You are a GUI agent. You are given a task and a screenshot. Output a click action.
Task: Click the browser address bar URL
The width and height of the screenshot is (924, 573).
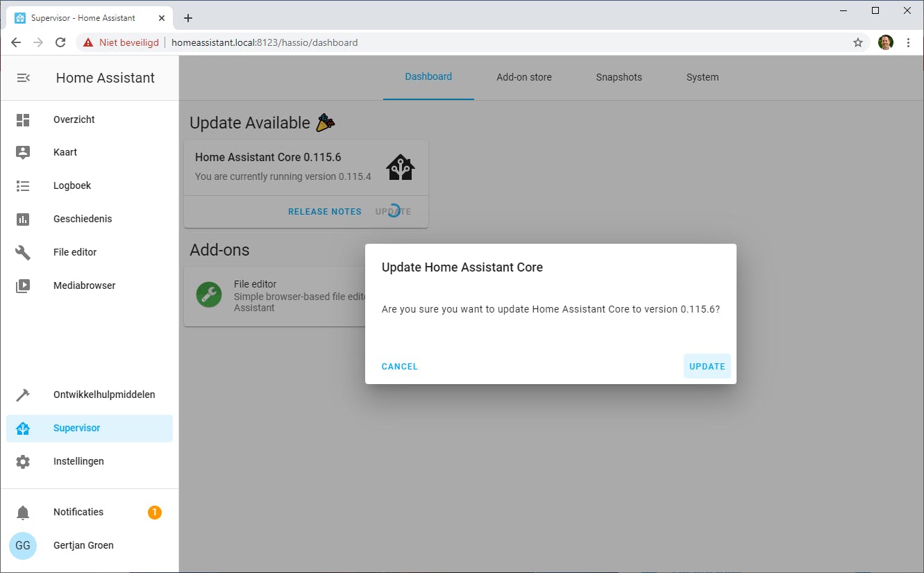click(x=264, y=42)
